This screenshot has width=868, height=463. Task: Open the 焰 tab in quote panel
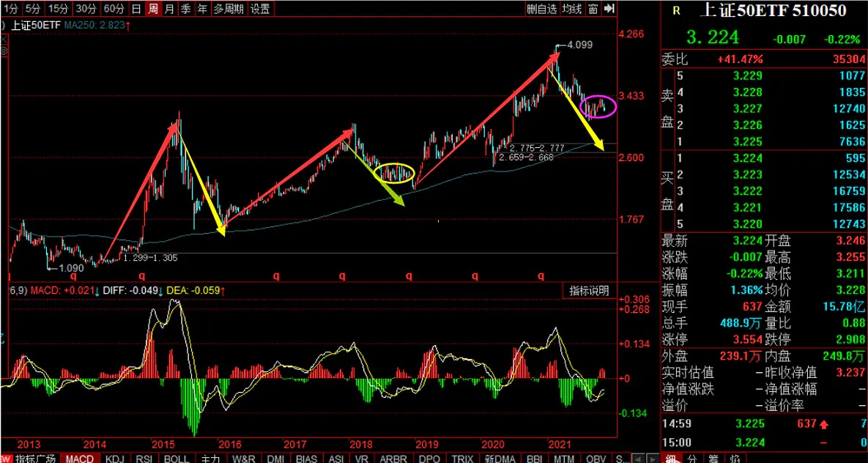pyautogui.click(x=735, y=459)
